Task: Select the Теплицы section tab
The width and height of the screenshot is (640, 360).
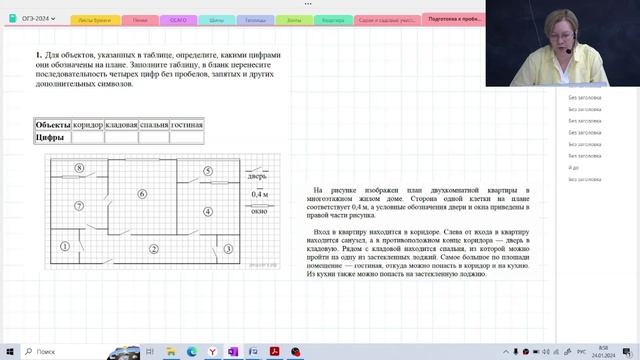Action: 256,20
